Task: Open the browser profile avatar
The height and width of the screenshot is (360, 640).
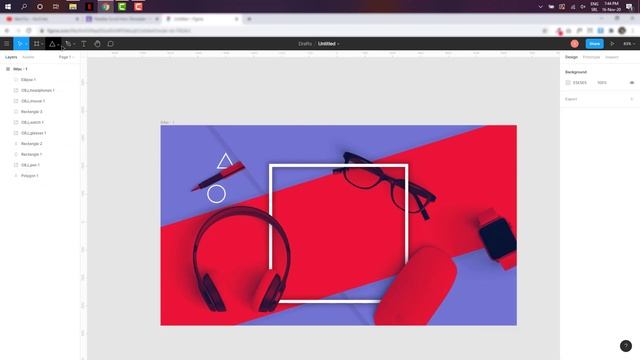Action: pyautogui.click(x=622, y=31)
